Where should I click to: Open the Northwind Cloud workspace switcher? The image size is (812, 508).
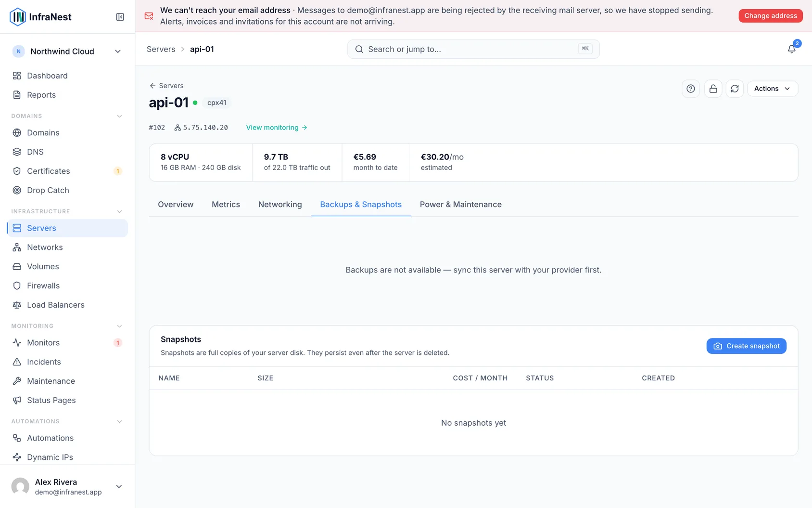click(x=67, y=52)
